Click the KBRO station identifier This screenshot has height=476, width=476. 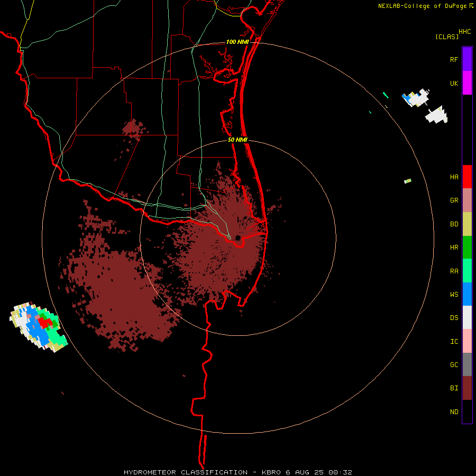(272, 472)
